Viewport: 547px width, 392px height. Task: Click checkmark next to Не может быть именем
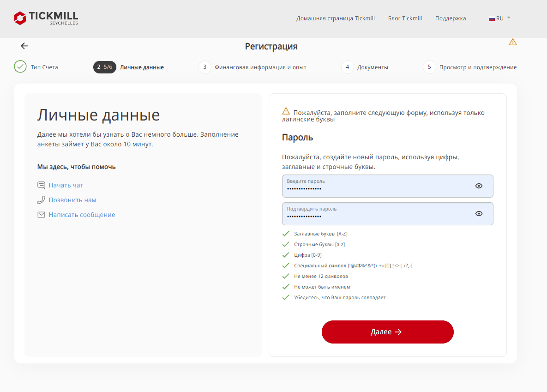click(286, 287)
